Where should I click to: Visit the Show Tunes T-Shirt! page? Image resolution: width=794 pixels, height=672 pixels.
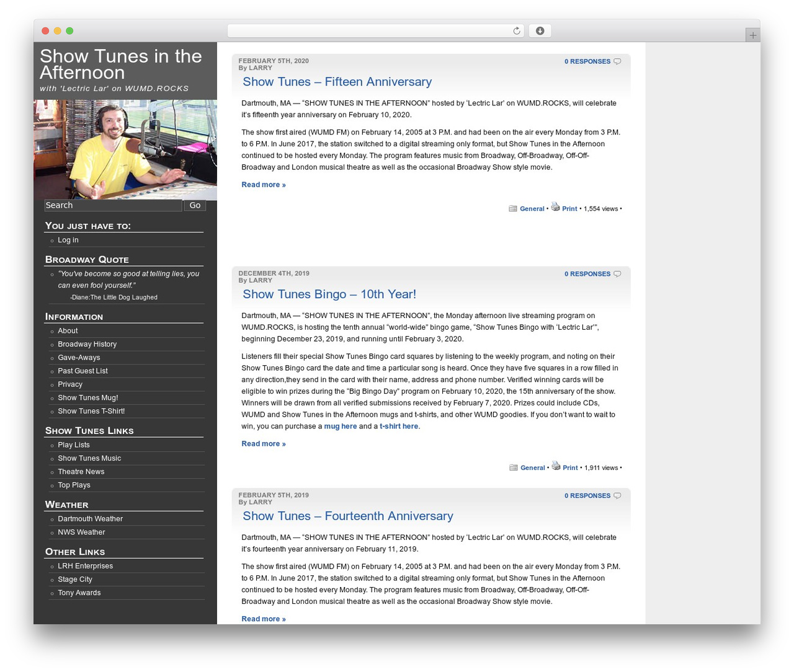[91, 411]
